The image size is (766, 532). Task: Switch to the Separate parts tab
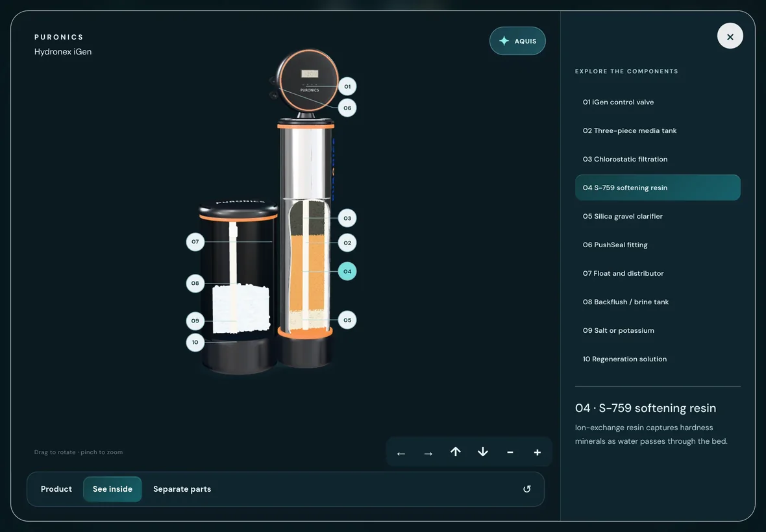point(182,489)
